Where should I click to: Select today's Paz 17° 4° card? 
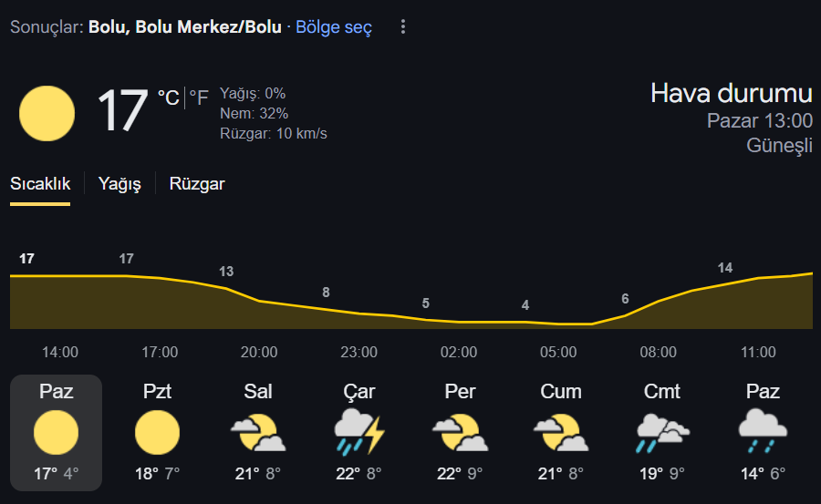[x=56, y=433]
